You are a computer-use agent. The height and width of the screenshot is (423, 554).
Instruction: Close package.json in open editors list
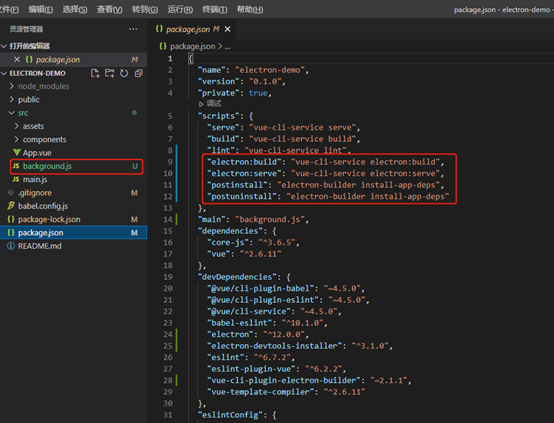[x=17, y=59]
